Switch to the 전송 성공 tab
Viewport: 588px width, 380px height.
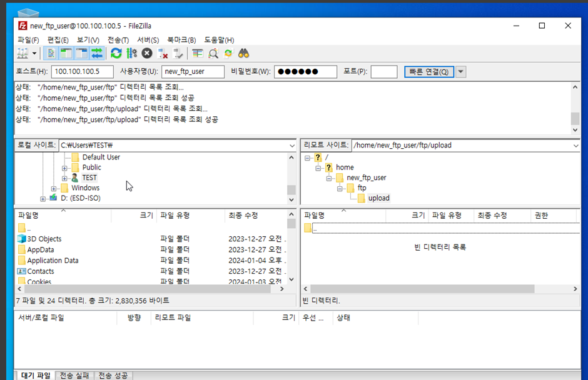(113, 375)
